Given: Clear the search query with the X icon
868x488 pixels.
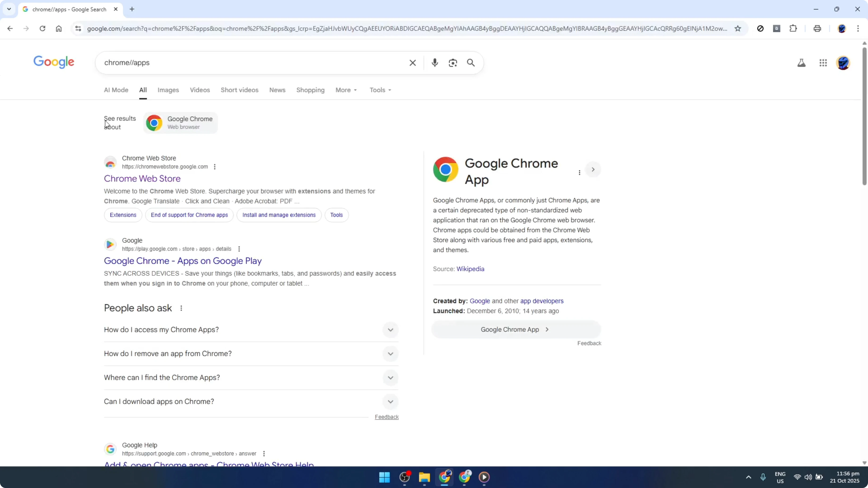Looking at the screenshot, I should (x=413, y=63).
